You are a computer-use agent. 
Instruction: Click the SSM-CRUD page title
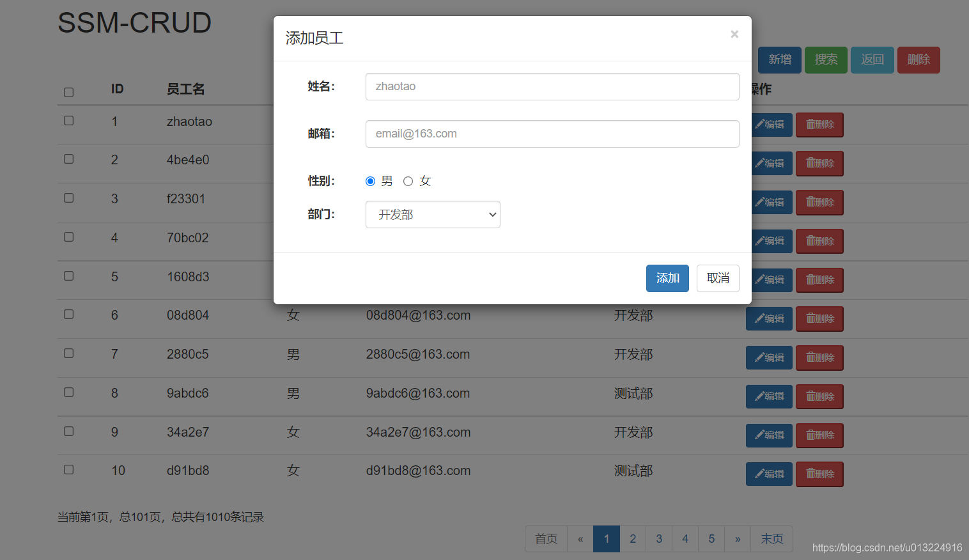tap(134, 23)
